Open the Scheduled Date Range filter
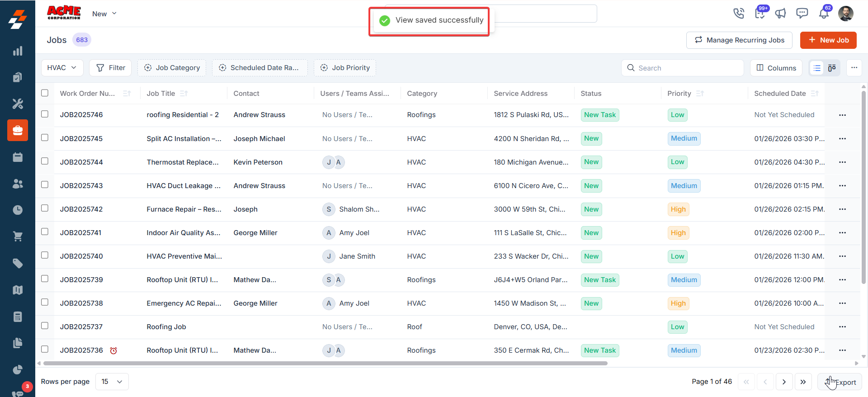 260,68
